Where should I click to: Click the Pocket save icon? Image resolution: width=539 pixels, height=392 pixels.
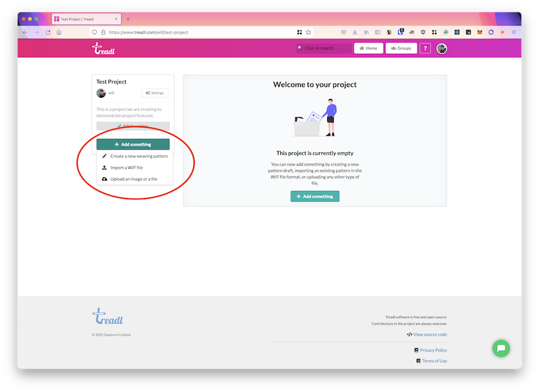tap(344, 32)
